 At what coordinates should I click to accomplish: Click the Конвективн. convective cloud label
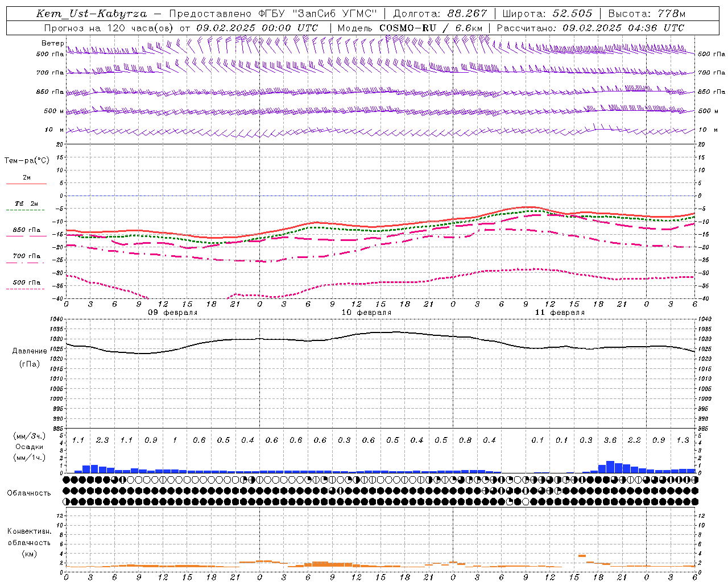pyautogui.click(x=30, y=531)
